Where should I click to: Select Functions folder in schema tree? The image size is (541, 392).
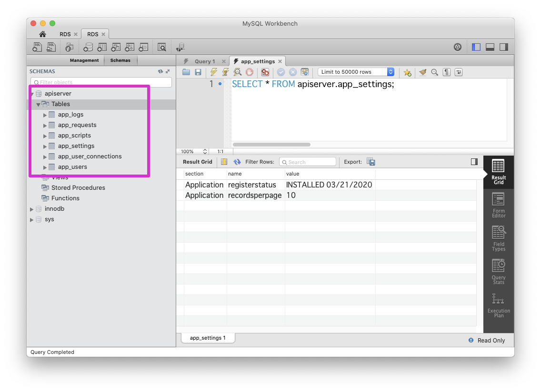(x=65, y=198)
